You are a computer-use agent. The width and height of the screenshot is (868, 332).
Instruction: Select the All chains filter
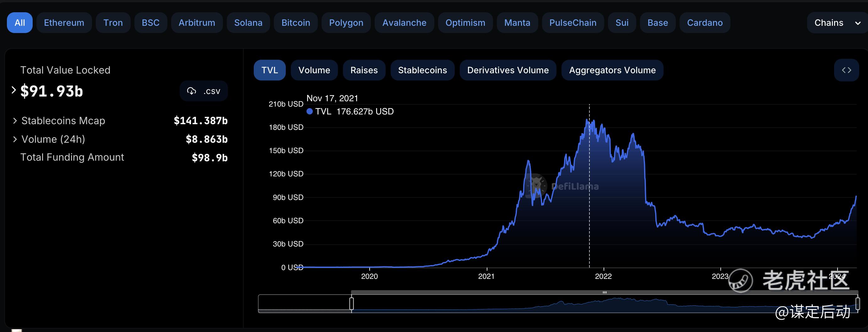tap(19, 23)
